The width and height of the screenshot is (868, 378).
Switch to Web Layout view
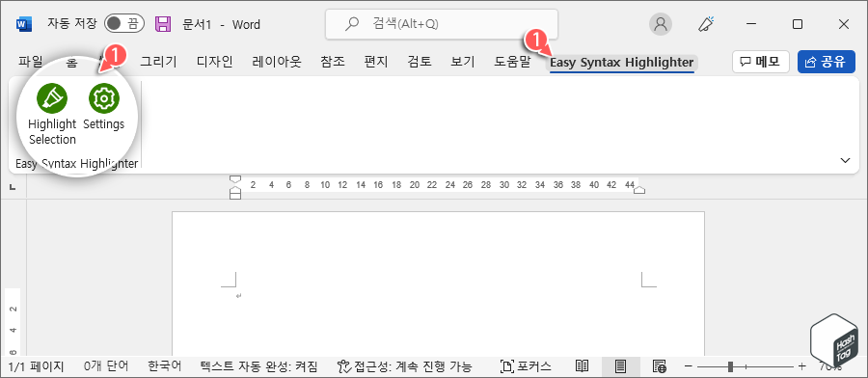pos(659,365)
